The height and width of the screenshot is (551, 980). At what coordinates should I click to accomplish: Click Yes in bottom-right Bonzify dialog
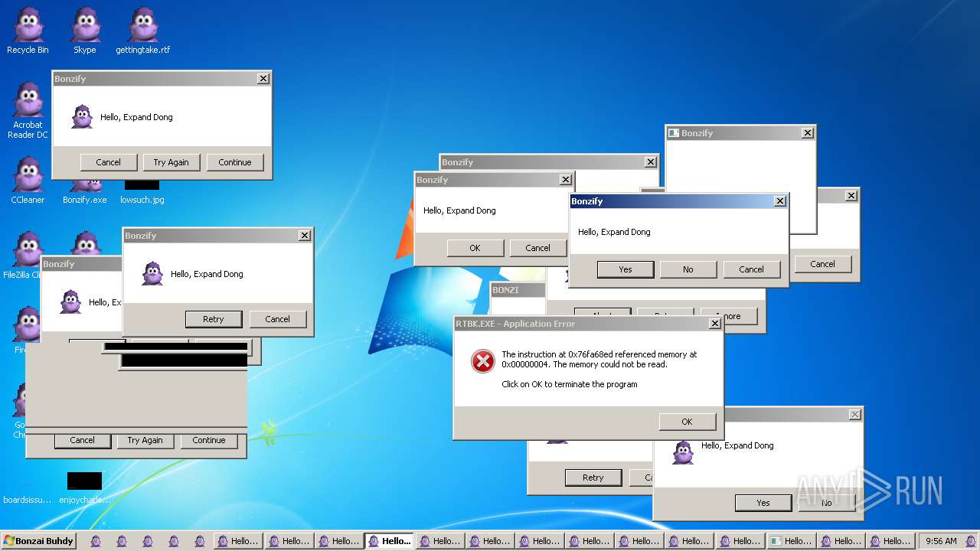click(763, 503)
